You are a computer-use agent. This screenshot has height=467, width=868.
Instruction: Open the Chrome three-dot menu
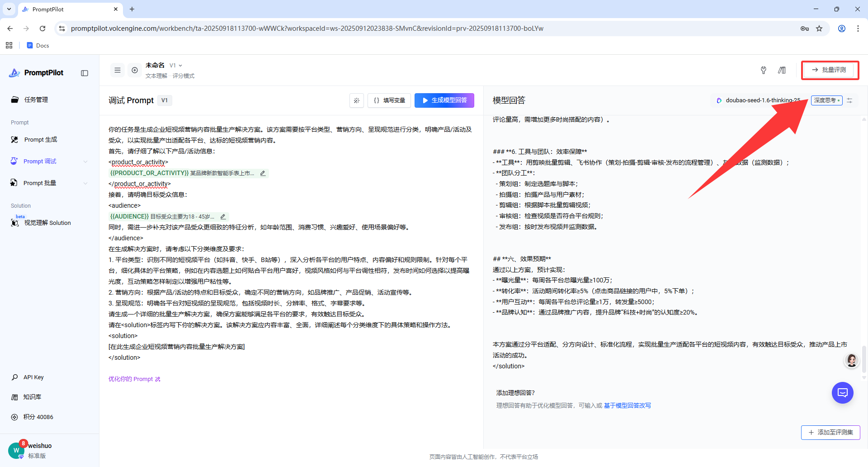[x=858, y=29]
